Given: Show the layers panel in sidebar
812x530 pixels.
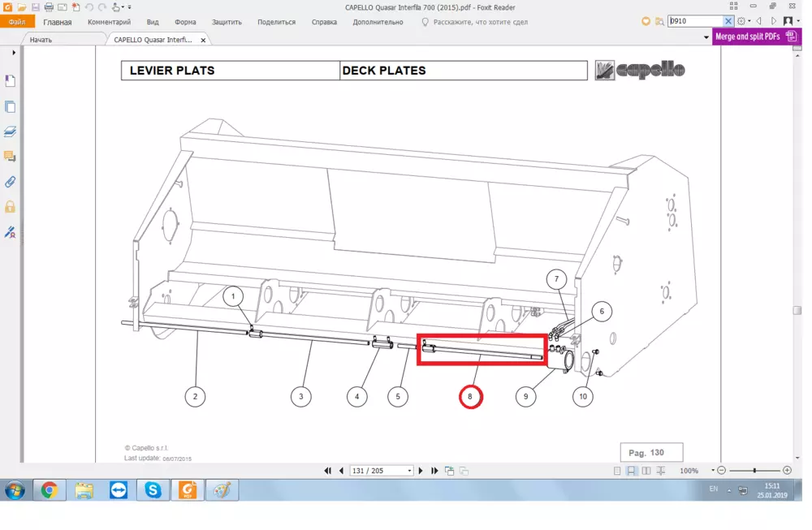Looking at the screenshot, I should (x=11, y=131).
